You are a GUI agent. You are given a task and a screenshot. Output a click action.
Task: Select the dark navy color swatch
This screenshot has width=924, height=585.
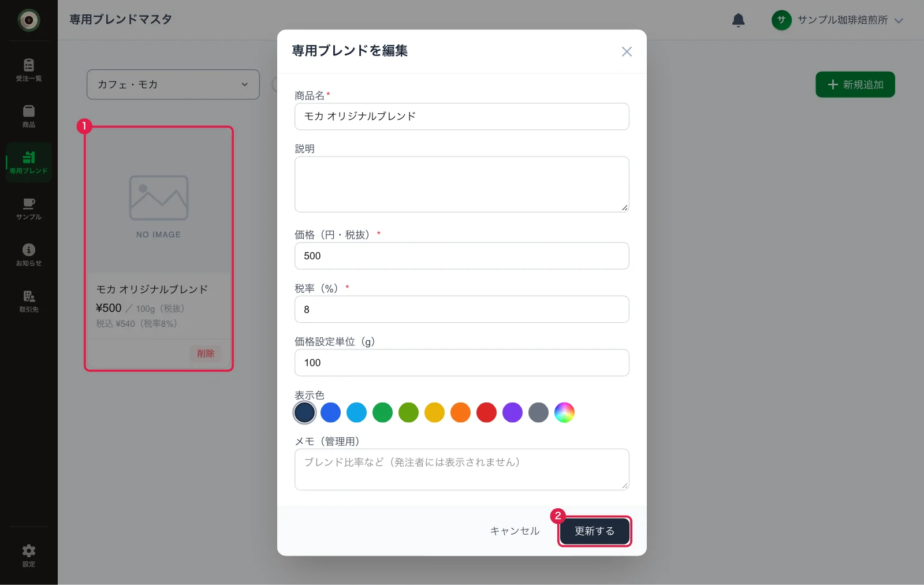[x=304, y=412]
